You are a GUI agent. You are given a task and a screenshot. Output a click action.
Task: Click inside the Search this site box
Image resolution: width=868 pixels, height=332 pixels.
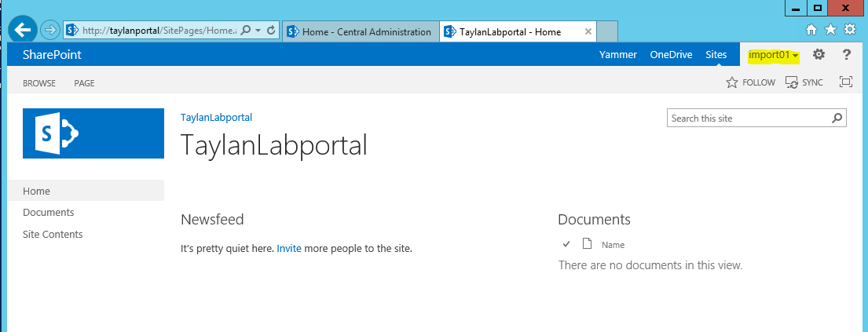pyautogui.click(x=749, y=118)
